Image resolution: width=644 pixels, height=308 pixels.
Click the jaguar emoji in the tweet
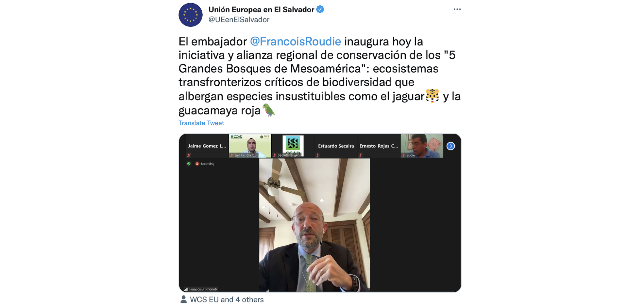pyautogui.click(x=432, y=96)
